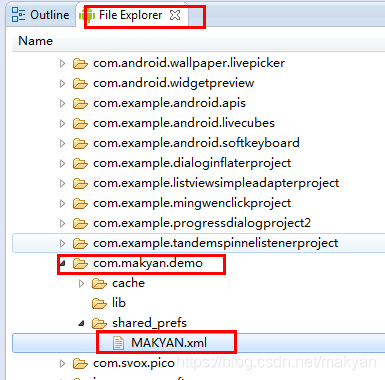Viewport: 385px width, 380px height.
Task: Click the Outline tab icon
Action: (18, 15)
